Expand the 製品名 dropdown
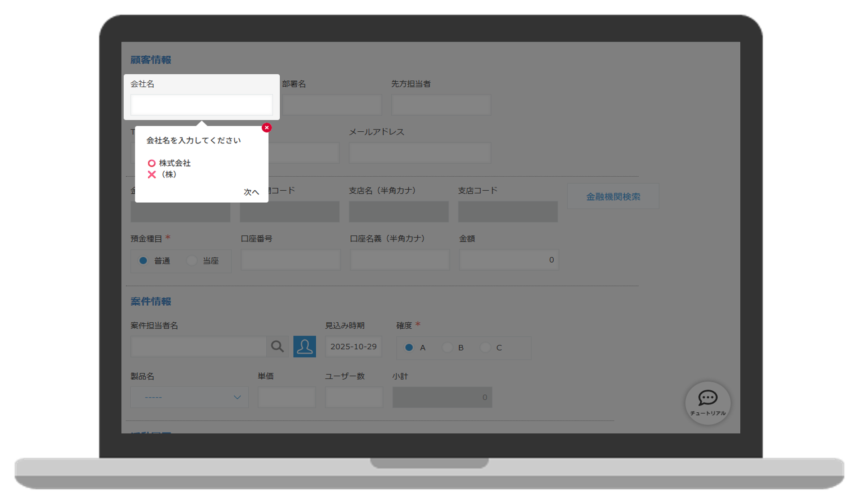The width and height of the screenshot is (859, 504). click(x=189, y=397)
